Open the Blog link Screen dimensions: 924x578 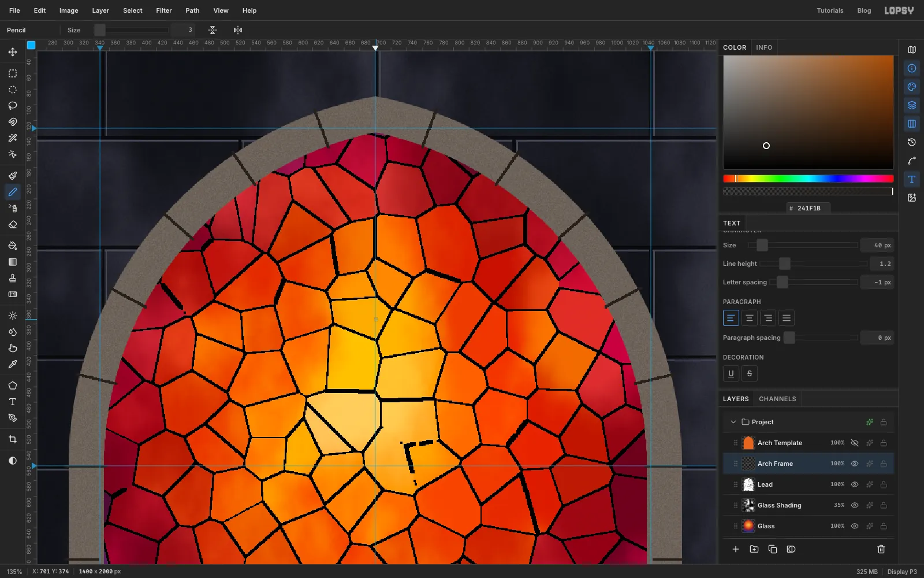coord(864,10)
